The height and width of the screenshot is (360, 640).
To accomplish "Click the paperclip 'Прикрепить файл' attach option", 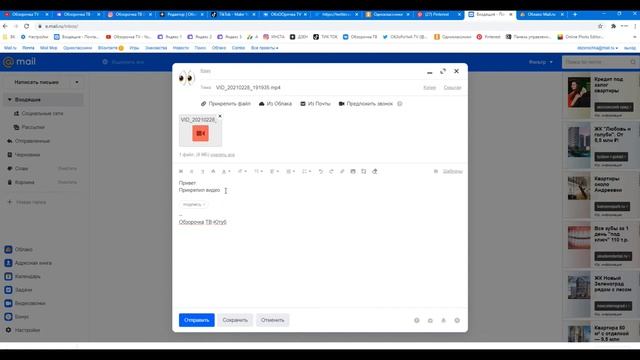I will coord(226,104).
